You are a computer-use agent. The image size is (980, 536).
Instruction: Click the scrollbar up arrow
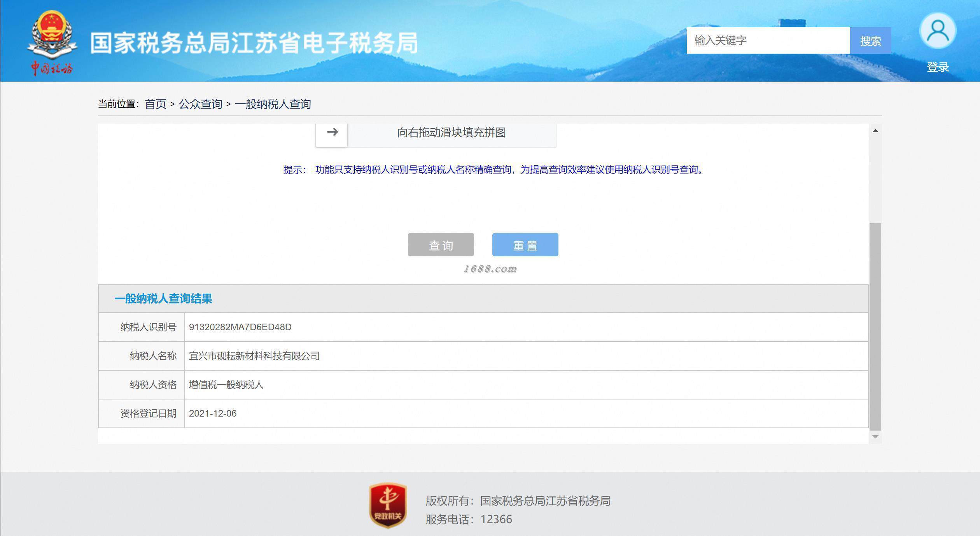pyautogui.click(x=875, y=131)
